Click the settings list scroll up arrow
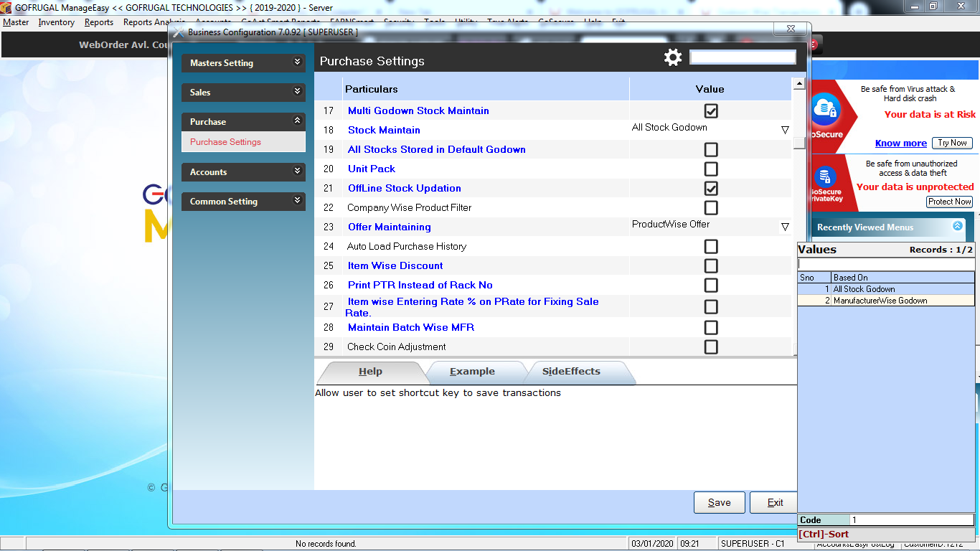This screenshot has height=551, width=980. coord(798,84)
